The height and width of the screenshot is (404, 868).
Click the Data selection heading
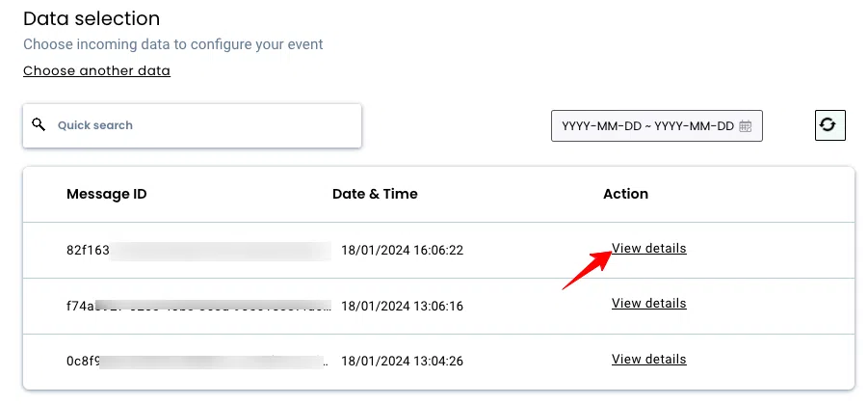(92, 18)
